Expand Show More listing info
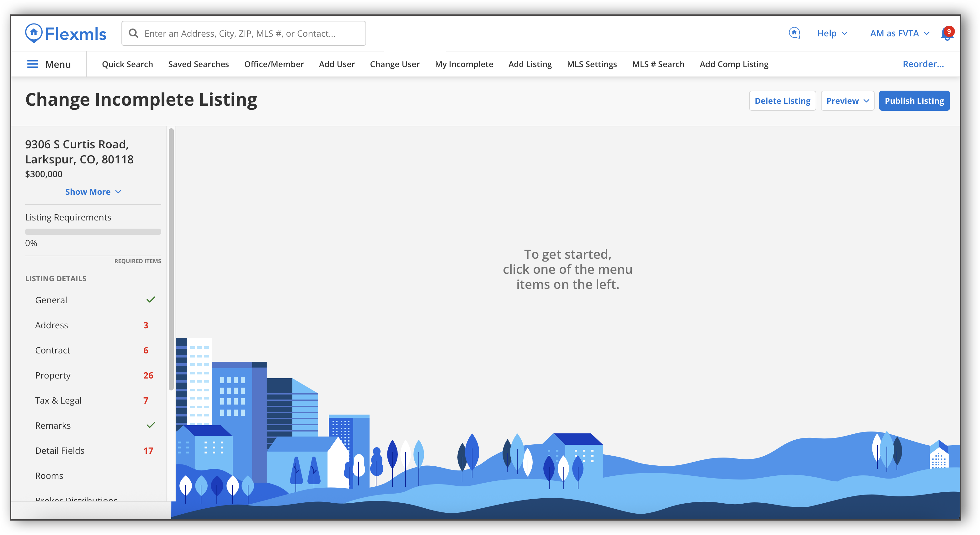 tap(93, 192)
